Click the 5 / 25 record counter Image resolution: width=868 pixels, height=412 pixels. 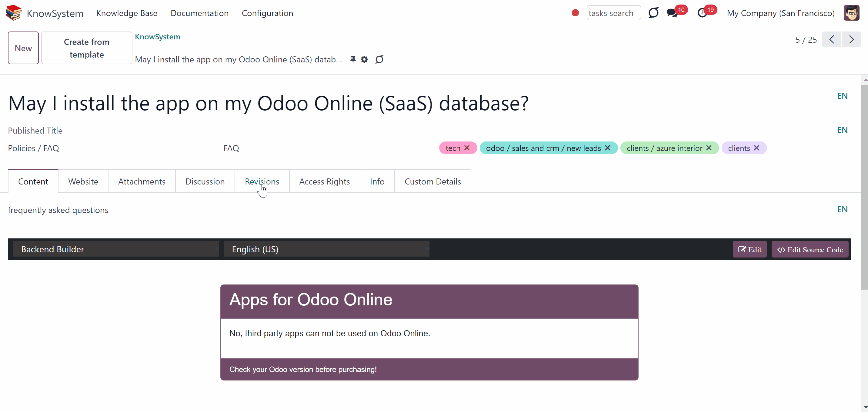[x=806, y=40]
